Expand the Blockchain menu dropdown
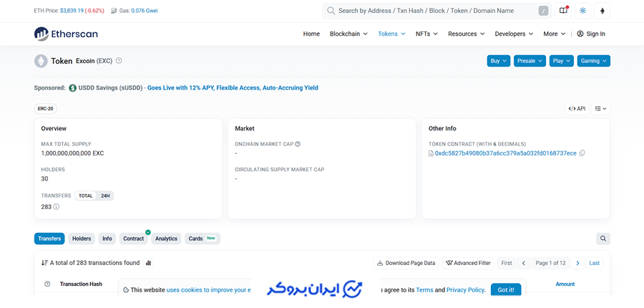This screenshot has height=308, width=644. coord(348,34)
